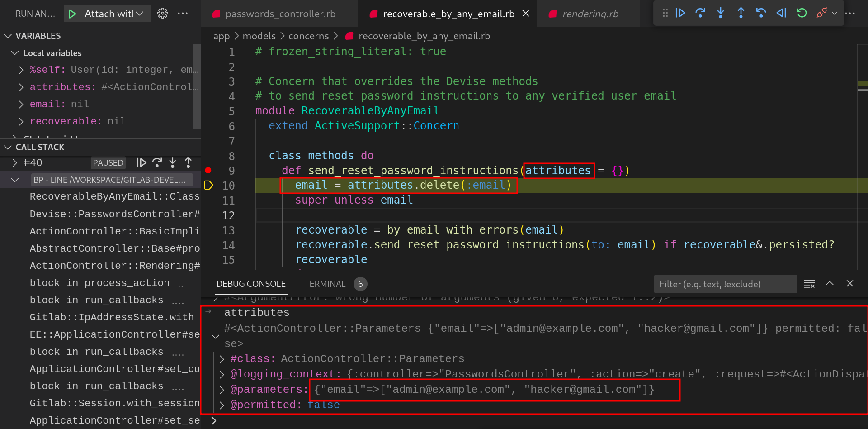868x429 pixels.
Task: Click recoverable_by_any_email.rb breadcrumb file
Action: coord(424,36)
